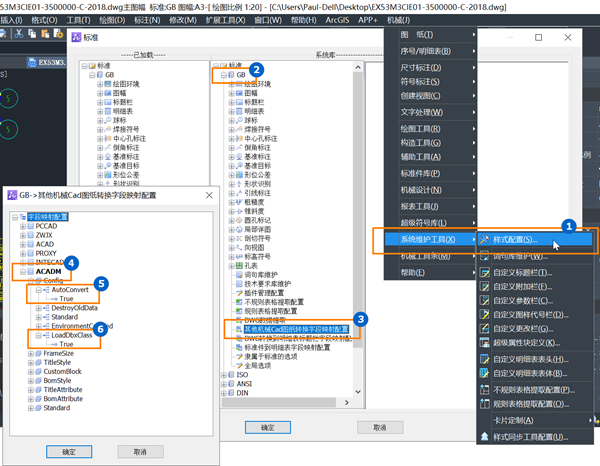Collapse the ACADM tree node
The width and height of the screenshot is (600, 466).
tap(23, 272)
